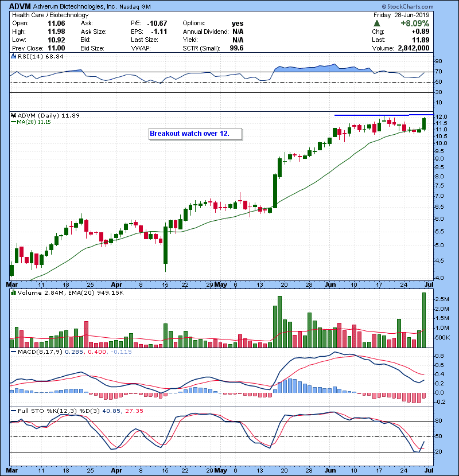Image resolution: width=459 pixels, height=476 pixels.
Task: Click the Adverum Biotechnologies, Inc. company name
Action: (x=75, y=6)
